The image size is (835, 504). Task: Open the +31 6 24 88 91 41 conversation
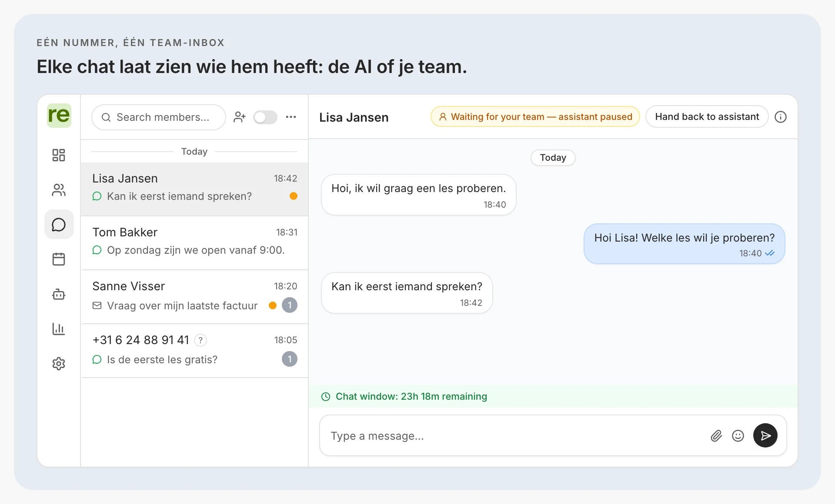point(194,351)
